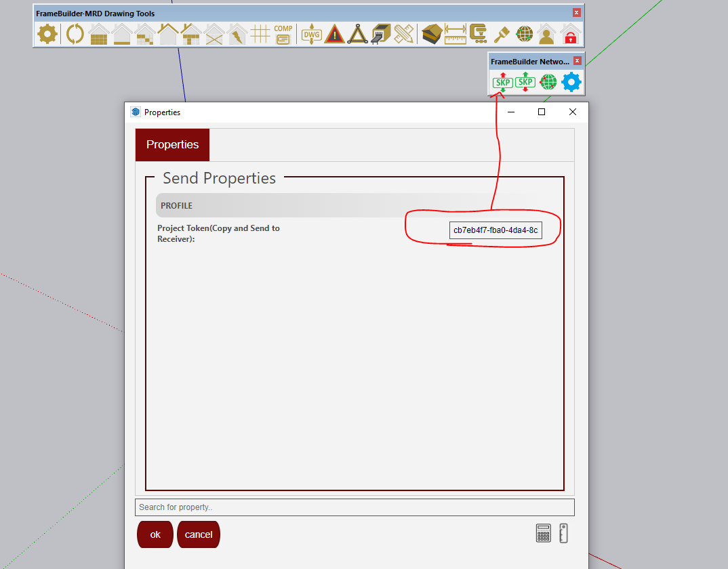Close the FrameBuilder-MRD Drawing Tools toolbar
The width and height of the screenshot is (728, 569).
(576, 12)
